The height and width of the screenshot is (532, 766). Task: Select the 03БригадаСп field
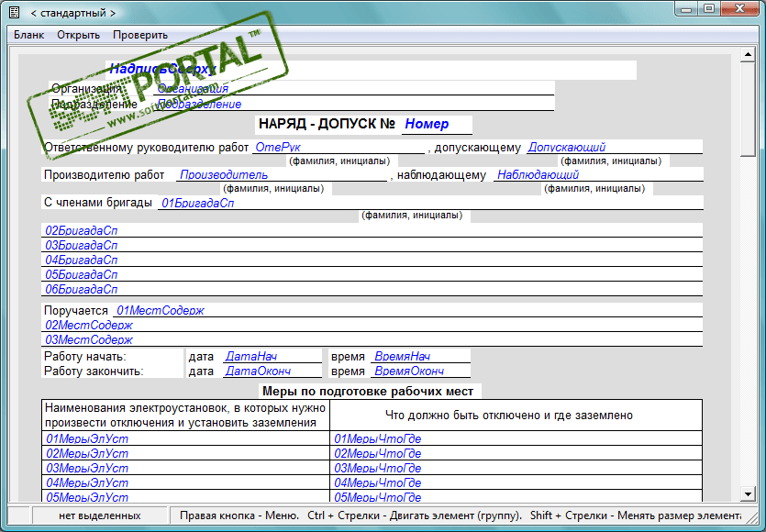(x=372, y=245)
